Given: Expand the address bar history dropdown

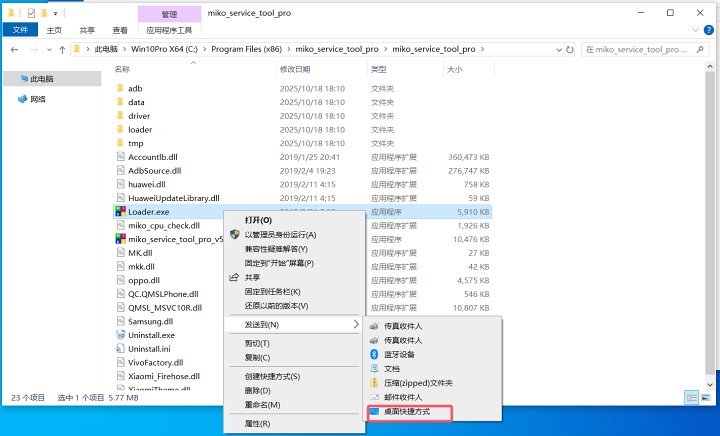Looking at the screenshot, I should (559, 49).
